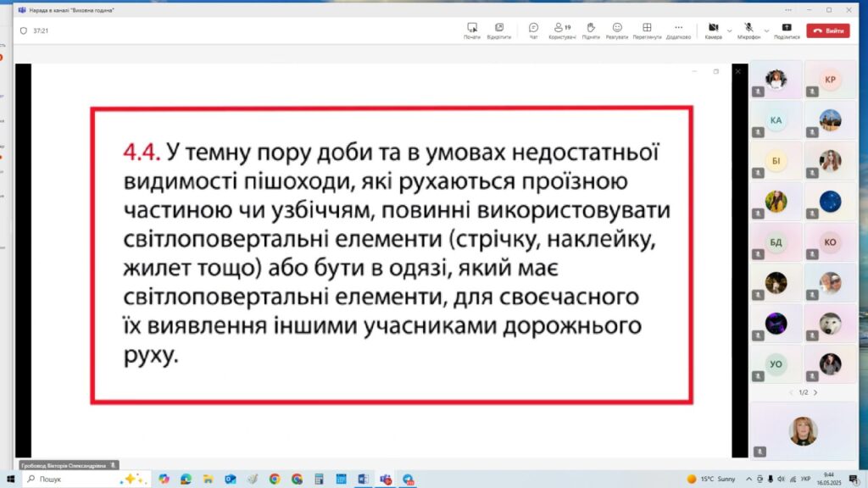Click Відкріпити detach icon
Screen dimensions: 868x488
pos(498,30)
